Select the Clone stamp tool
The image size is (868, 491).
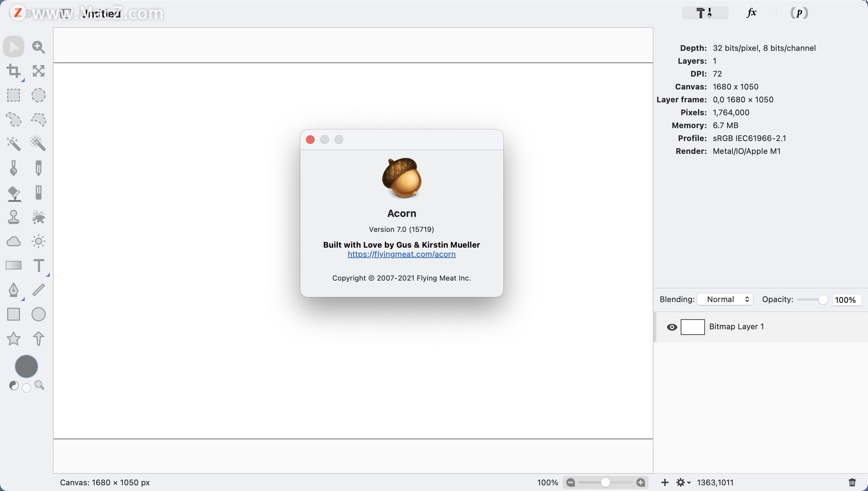pyautogui.click(x=14, y=217)
